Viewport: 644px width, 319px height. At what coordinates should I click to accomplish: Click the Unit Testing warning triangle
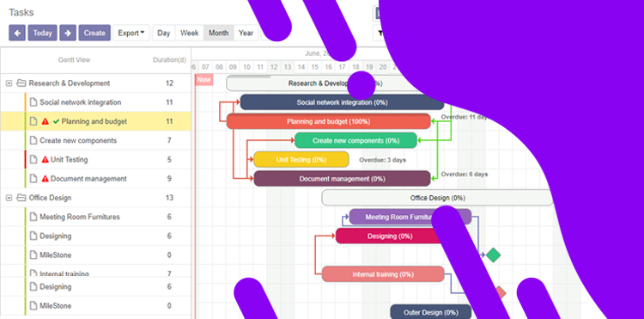point(46,160)
